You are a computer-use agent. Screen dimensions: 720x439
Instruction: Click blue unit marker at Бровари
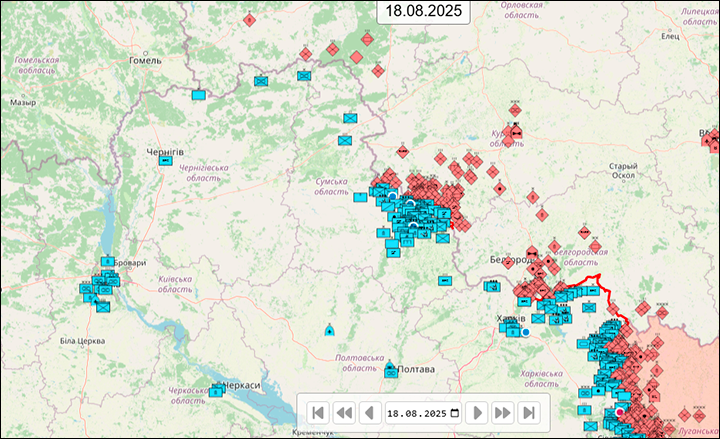[108, 261]
